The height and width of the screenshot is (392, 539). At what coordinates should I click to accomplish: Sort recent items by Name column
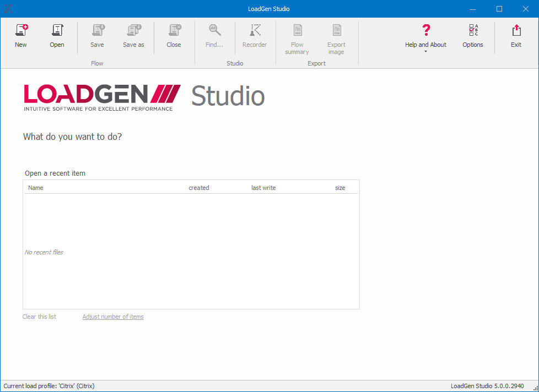[x=36, y=188]
